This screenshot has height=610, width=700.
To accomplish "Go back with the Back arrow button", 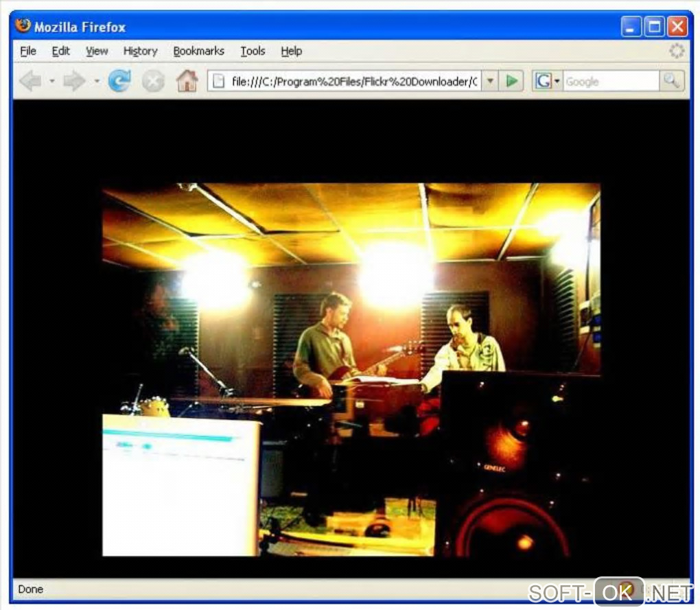I will (x=30, y=81).
